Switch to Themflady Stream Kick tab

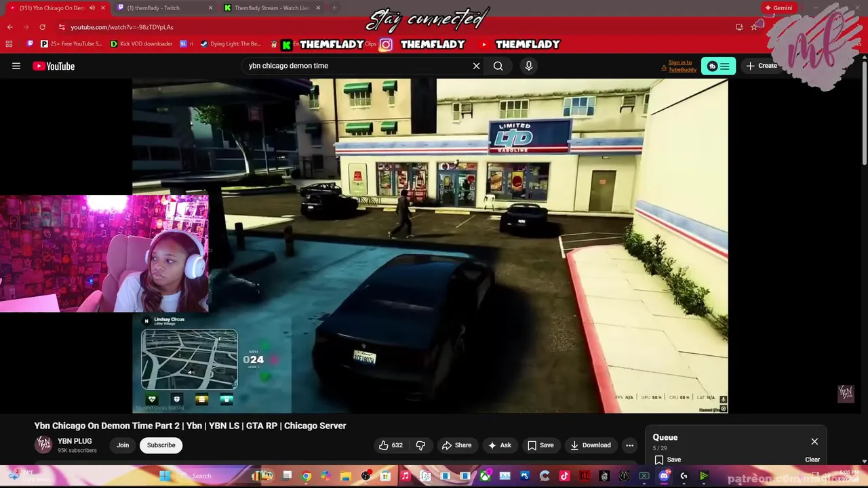(272, 8)
